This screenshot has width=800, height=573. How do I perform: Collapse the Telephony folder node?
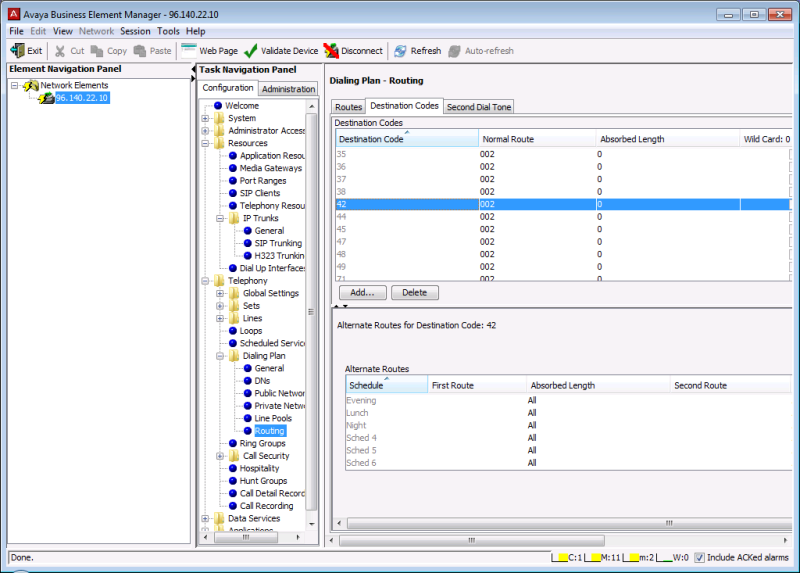[205, 281]
